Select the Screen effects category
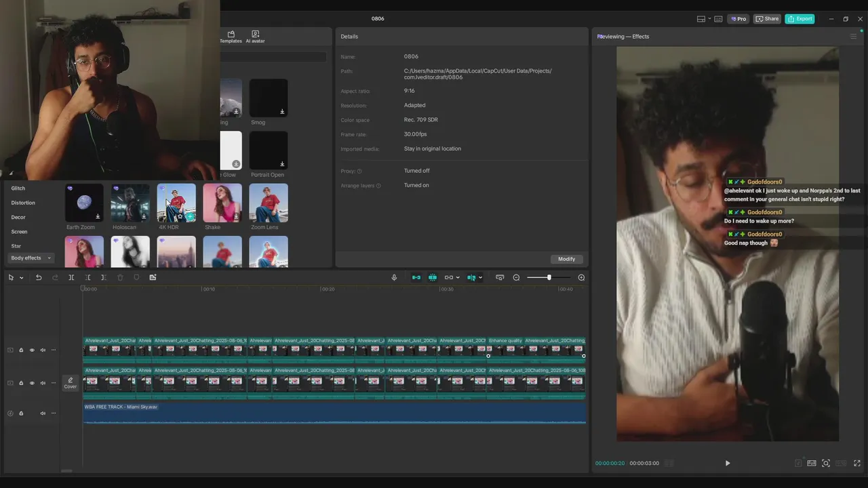 (x=19, y=232)
